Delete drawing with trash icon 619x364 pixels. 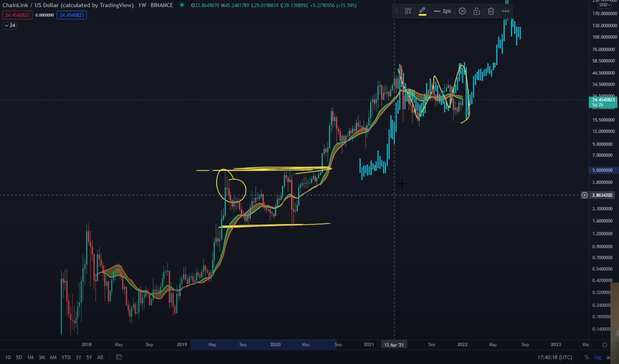491,11
